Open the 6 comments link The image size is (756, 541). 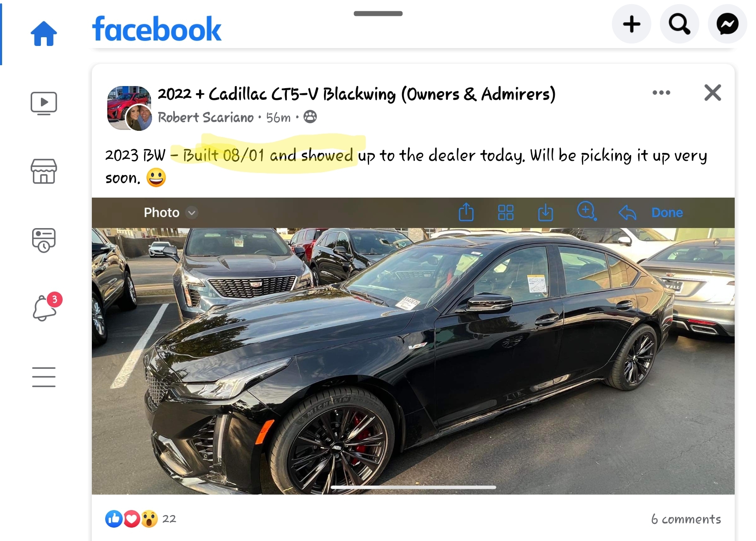point(686,519)
